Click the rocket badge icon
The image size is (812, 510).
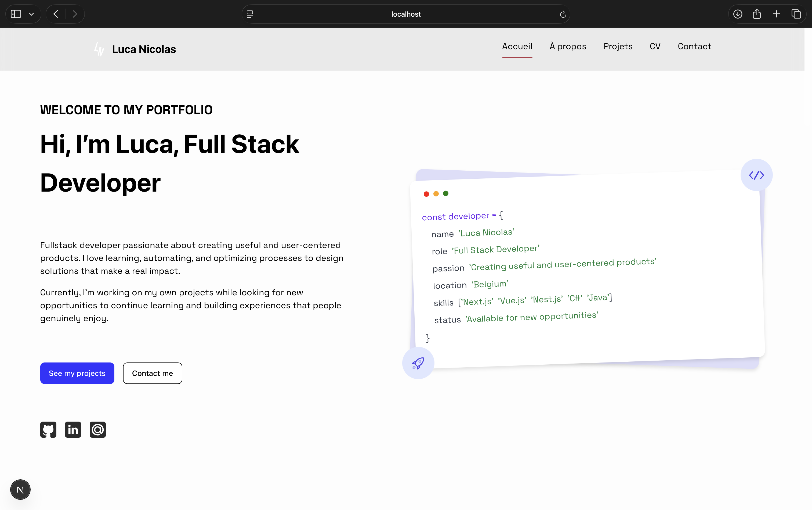[x=418, y=363]
